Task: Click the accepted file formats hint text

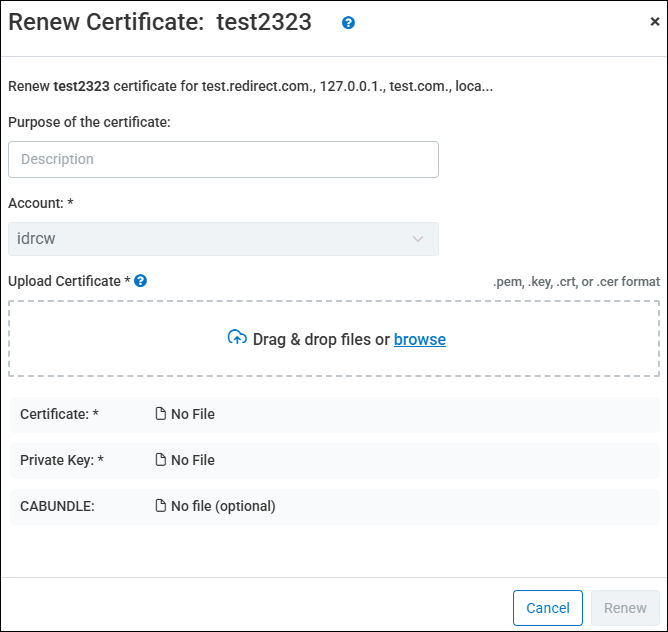Action: [x=576, y=282]
